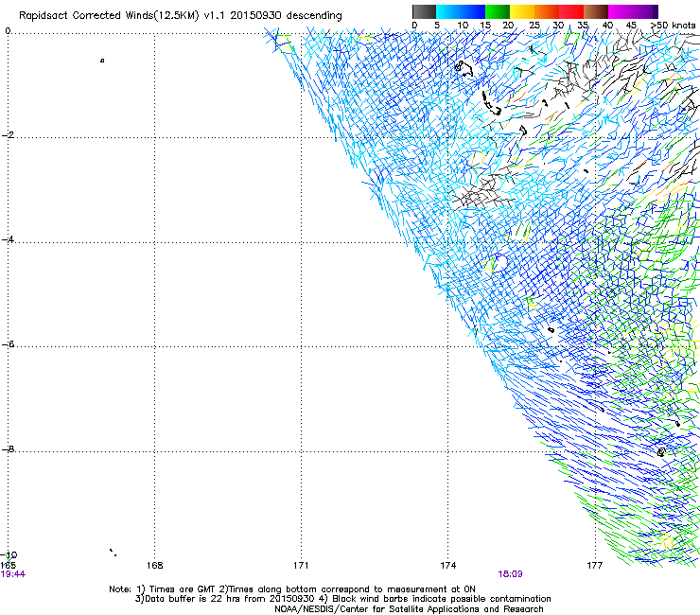Click the latitude label "-2" on the left axis
Screen dimensions: 700x615
pyautogui.click(x=8, y=135)
